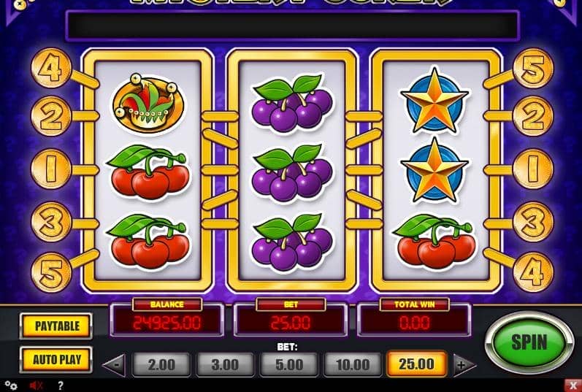This screenshot has width=582, height=392.
Task: Select the 2.00 bet option
Action: (x=161, y=364)
